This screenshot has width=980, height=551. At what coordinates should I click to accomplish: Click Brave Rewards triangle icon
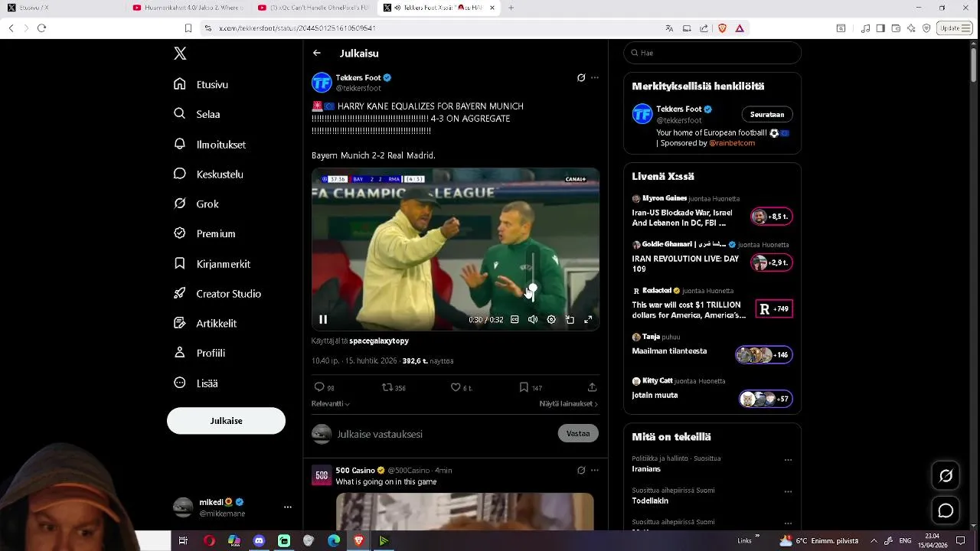pos(740,28)
